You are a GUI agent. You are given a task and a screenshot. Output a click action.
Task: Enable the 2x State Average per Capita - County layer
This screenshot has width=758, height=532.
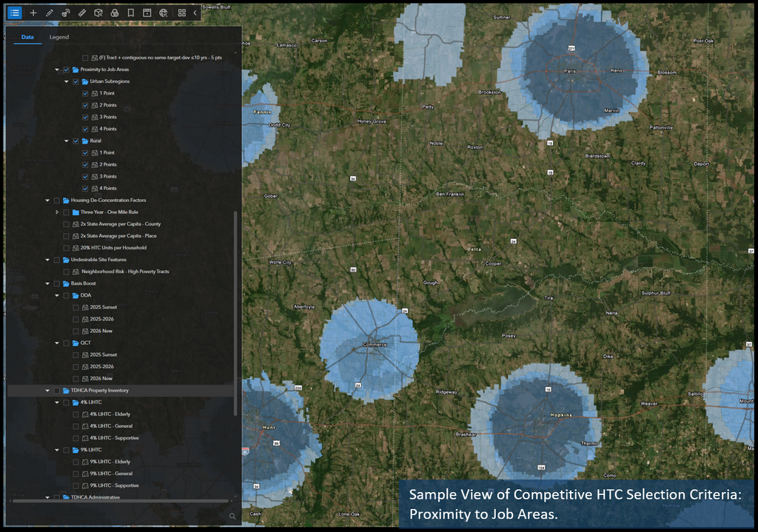65,224
